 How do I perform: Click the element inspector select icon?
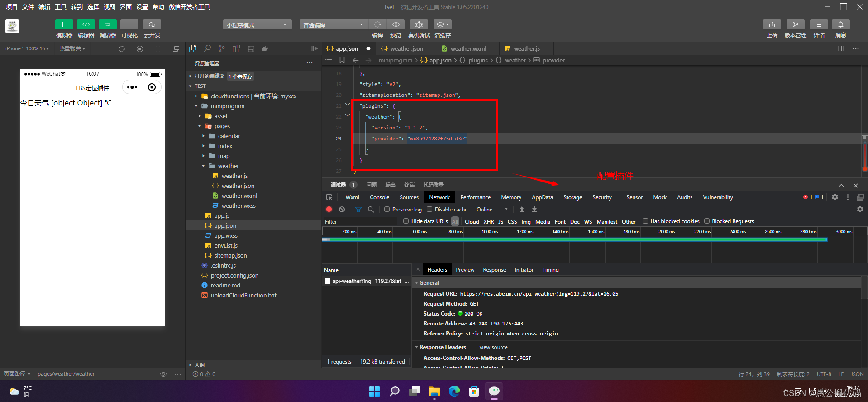pos(329,197)
